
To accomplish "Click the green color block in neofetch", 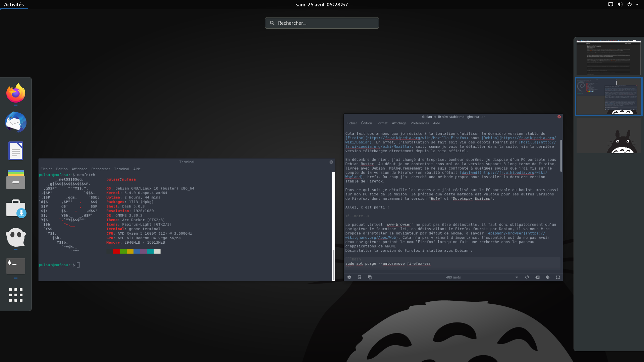I will [x=123, y=251].
